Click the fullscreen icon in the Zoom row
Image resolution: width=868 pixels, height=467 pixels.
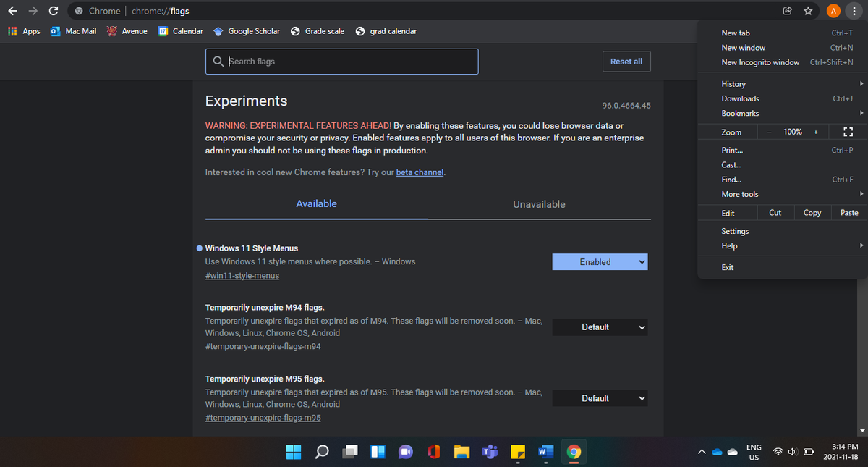point(848,132)
